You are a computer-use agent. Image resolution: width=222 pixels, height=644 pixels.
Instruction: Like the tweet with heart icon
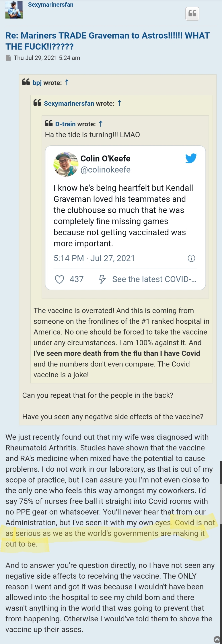59,279
